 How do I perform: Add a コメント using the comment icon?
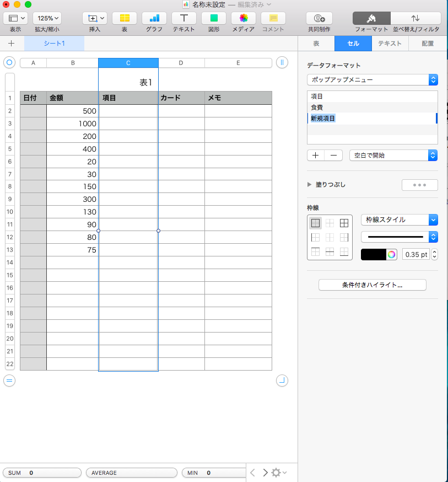[x=273, y=19]
